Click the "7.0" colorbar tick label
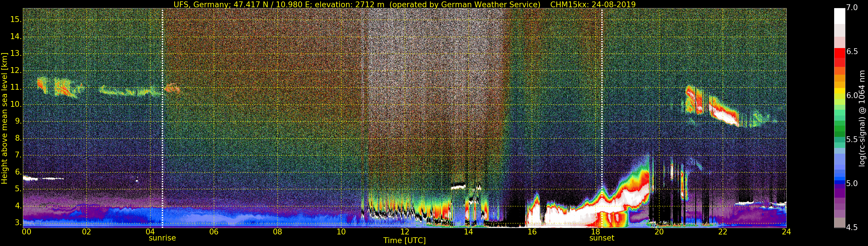This screenshot has width=868, height=246. [x=852, y=8]
